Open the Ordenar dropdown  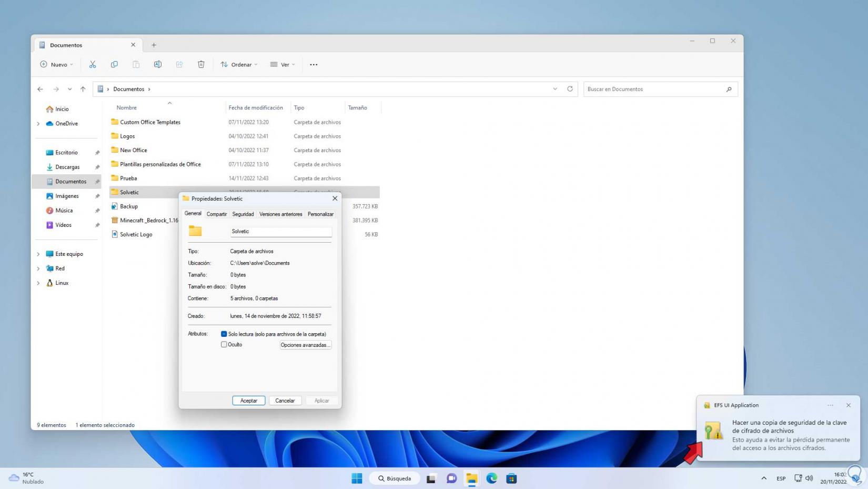click(239, 64)
